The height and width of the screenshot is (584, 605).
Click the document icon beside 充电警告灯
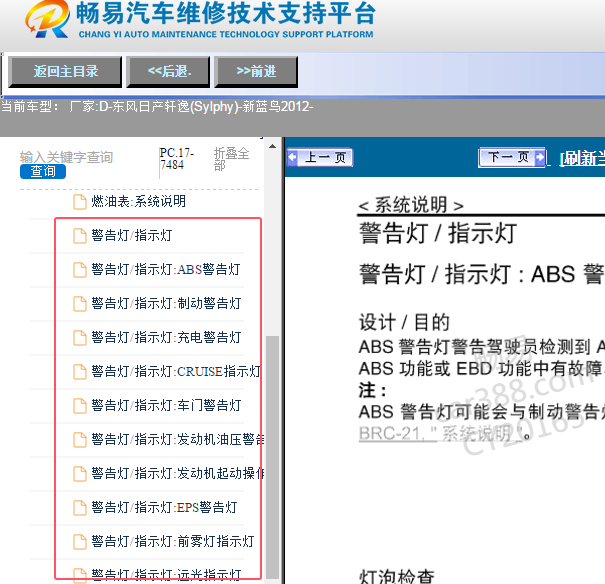tap(79, 338)
